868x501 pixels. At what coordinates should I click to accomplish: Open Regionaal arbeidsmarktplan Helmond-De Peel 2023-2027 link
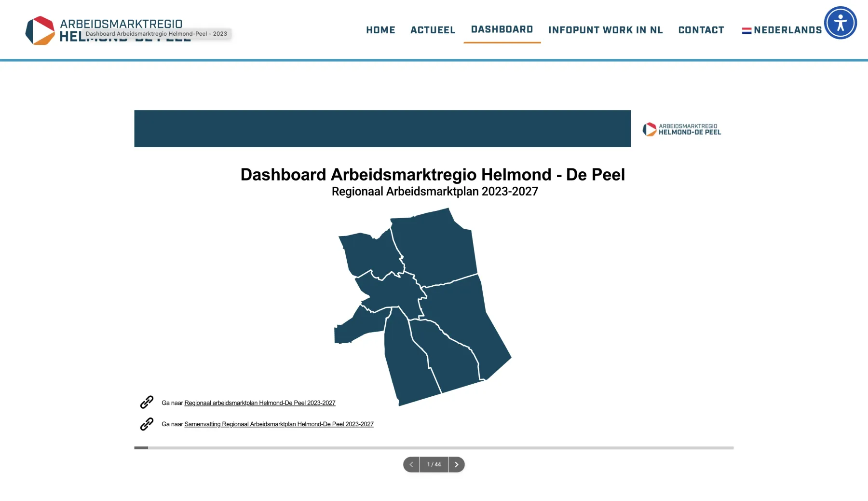pyautogui.click(x=260, y=403)
